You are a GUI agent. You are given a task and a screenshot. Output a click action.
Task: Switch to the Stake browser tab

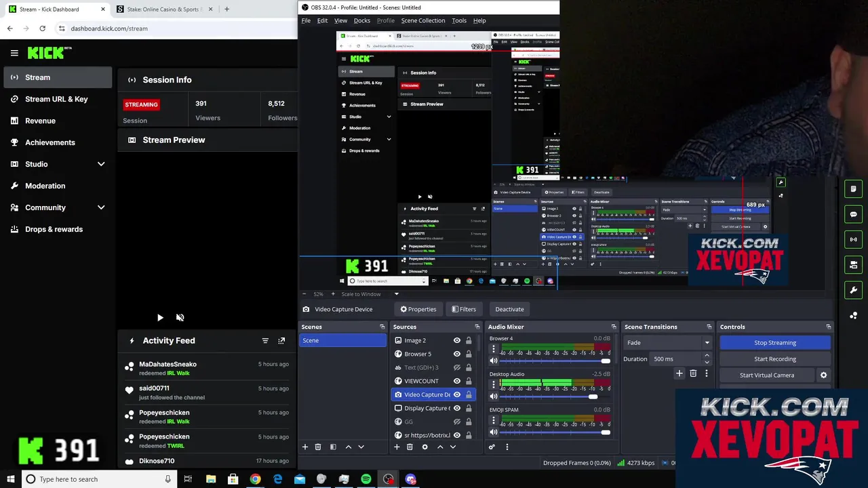pos(163,9)
